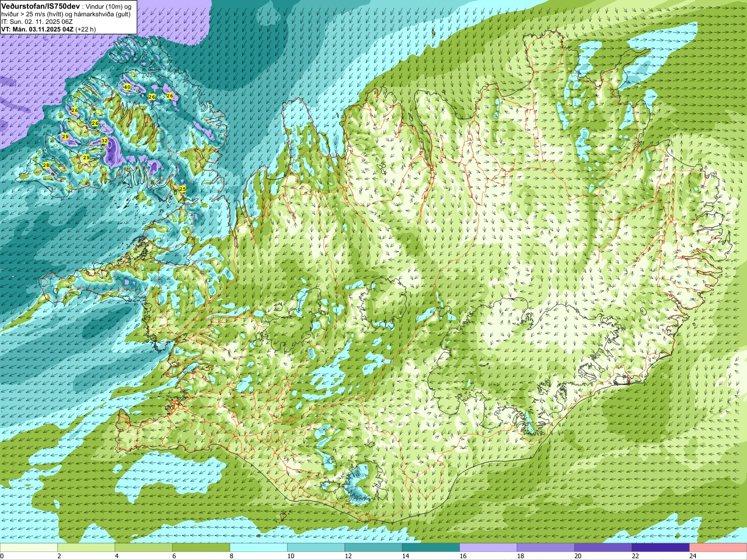Click the yellow gust label reading 28

click(x=46, y=166)
